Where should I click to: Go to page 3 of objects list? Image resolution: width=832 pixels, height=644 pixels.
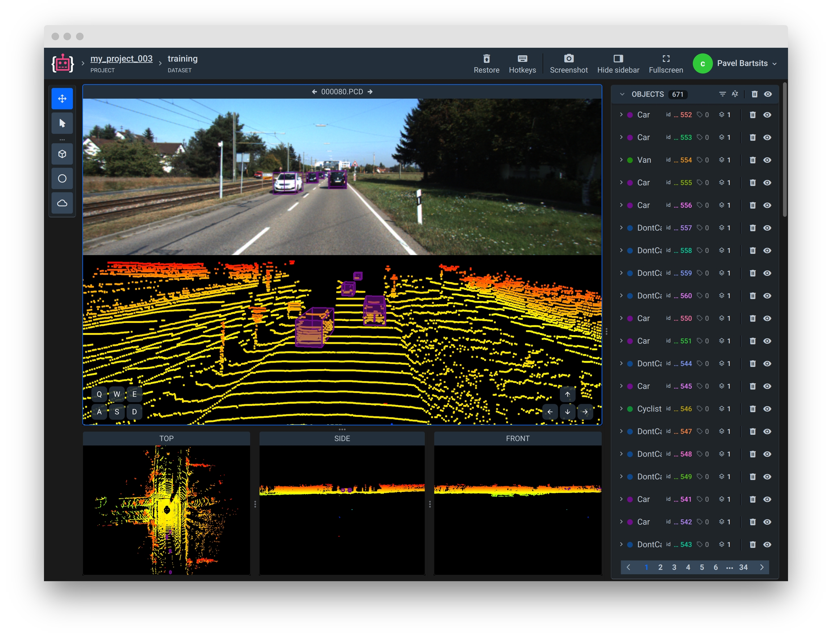point(674,567)
